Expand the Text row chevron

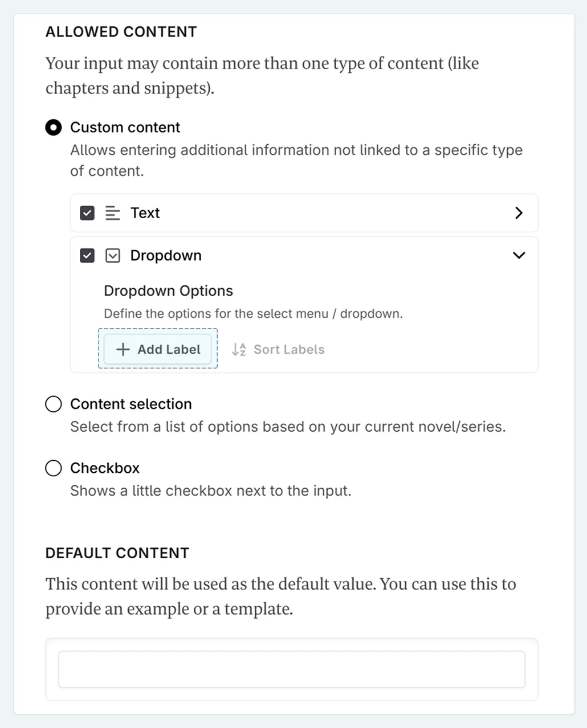click(x=519, y=213)
